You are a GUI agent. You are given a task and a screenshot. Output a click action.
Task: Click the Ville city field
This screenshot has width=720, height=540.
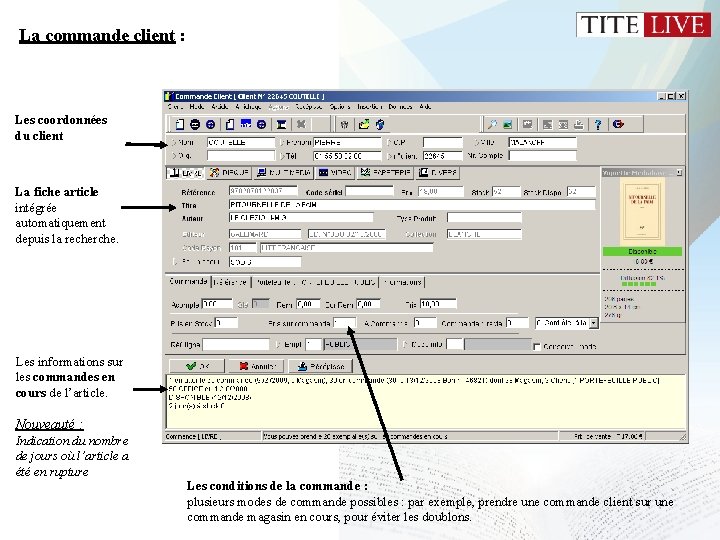tap(542, 142)
